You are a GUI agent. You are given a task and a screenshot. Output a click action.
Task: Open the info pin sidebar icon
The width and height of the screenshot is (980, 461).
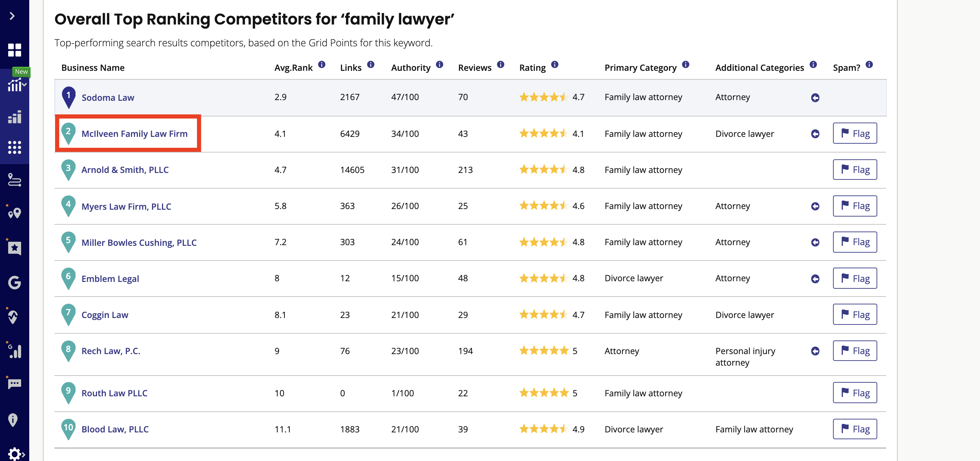click(13, 420)
